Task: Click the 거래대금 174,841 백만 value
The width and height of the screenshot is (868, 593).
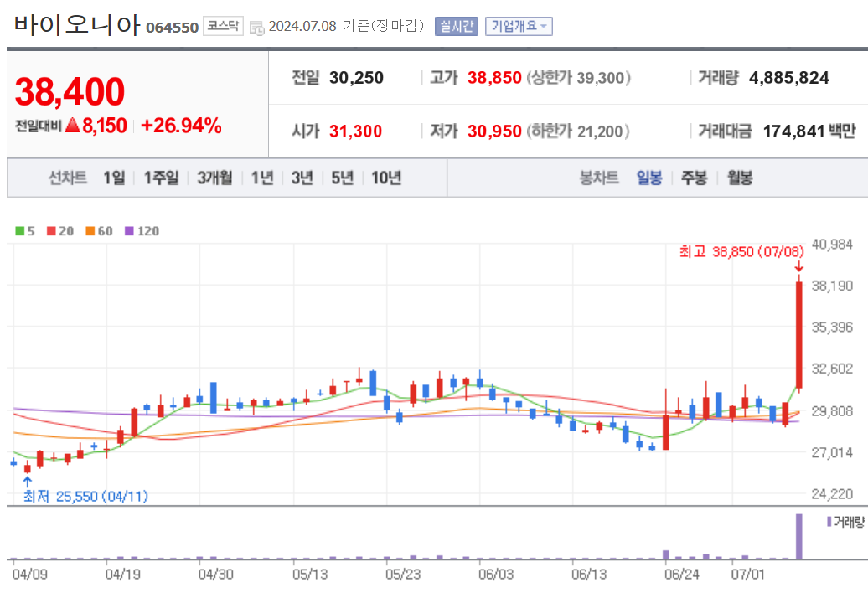Action: coord(809,131)
